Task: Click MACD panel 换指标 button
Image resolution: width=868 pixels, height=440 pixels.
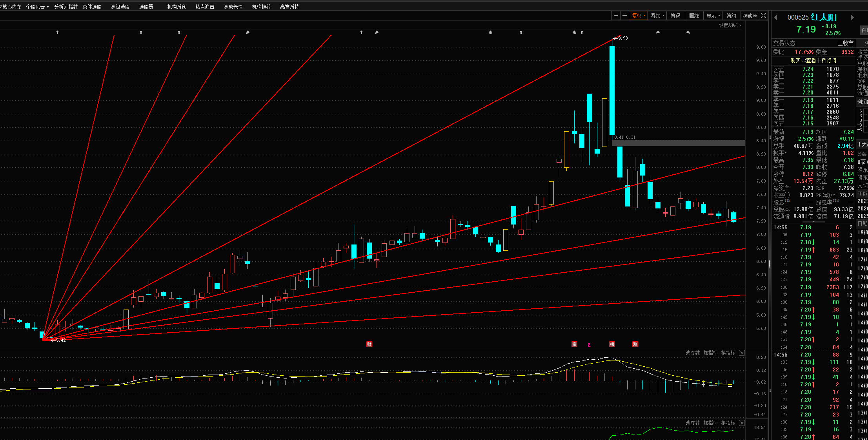Action: pyautogui.click(x=728, y=353)
